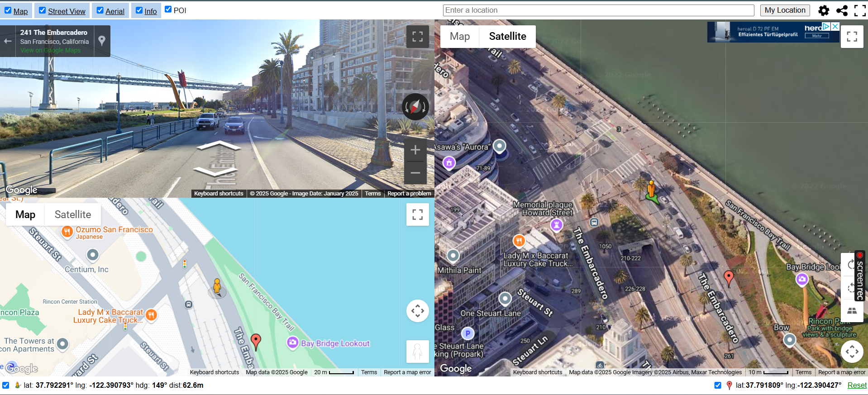Image resolution: width=868 pixels, height=395 pixels.
Task: Click the Centium, Inc place marker
Action: click(x=93, y=255)
